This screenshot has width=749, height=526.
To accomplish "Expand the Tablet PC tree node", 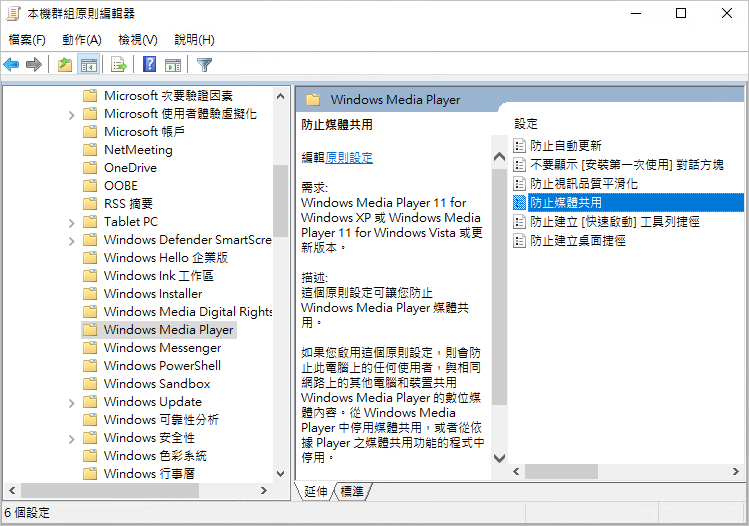I will 72,223.
